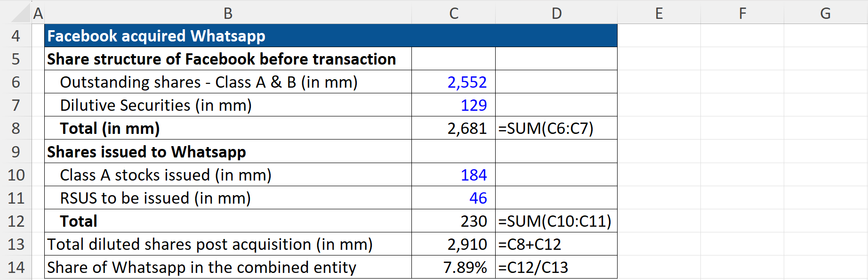Screen dimensions: 868x280
Task: Click '=SUM(C10:C11)' formula cell
Action: (556, 221)
